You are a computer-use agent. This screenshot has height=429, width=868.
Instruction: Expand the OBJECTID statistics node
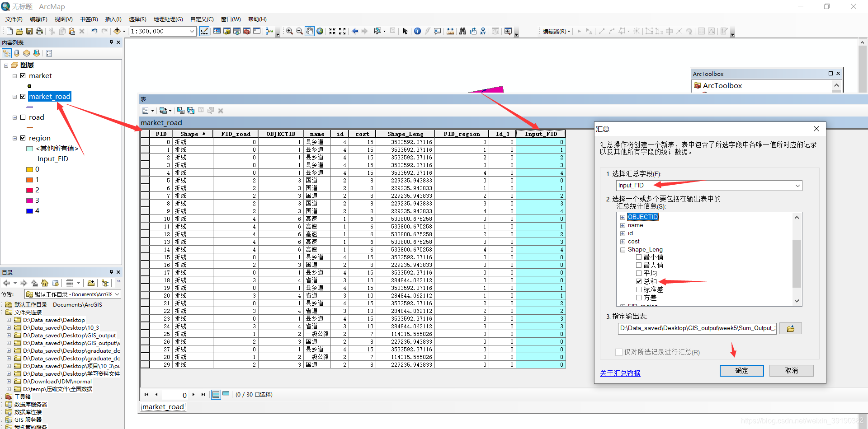(623, 217)
